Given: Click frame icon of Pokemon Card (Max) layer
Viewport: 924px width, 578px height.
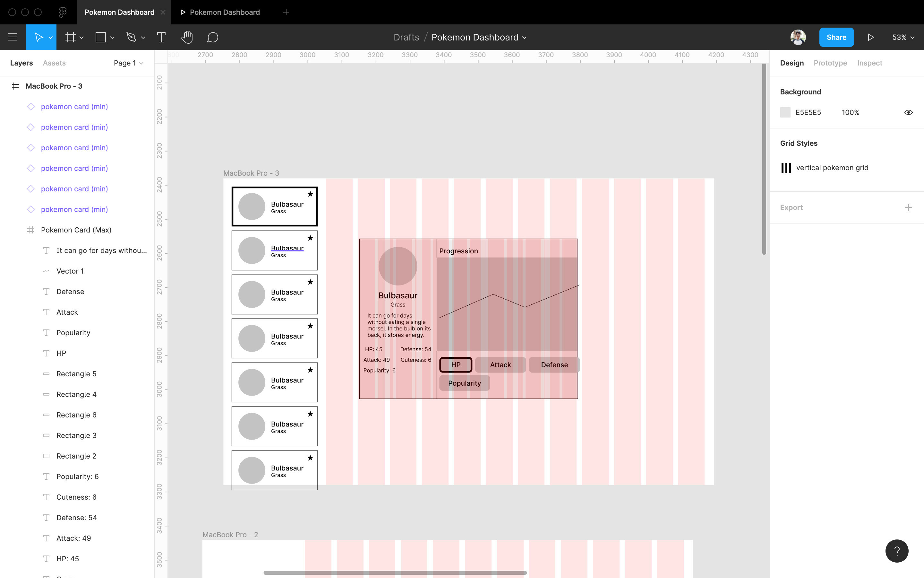Looking at the screenshot, I should [31, 230].
